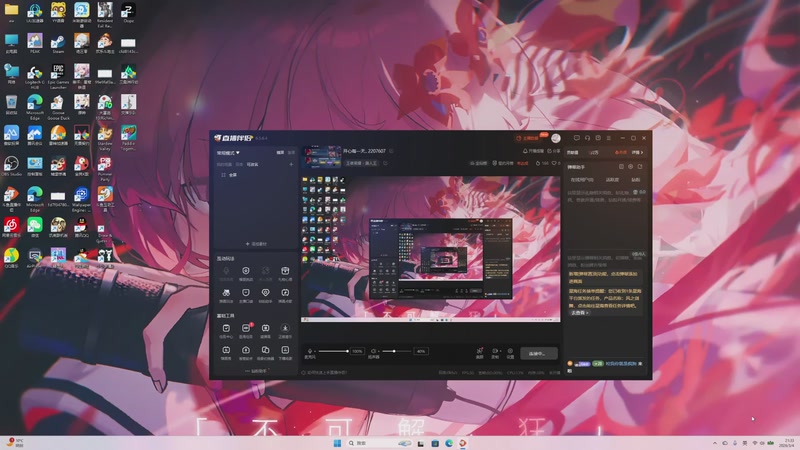The width and height of the screenshot is (800, 450).
Task: Open the user avatar in the title bar
Action: pyautogui.click(x=556, y=138)
